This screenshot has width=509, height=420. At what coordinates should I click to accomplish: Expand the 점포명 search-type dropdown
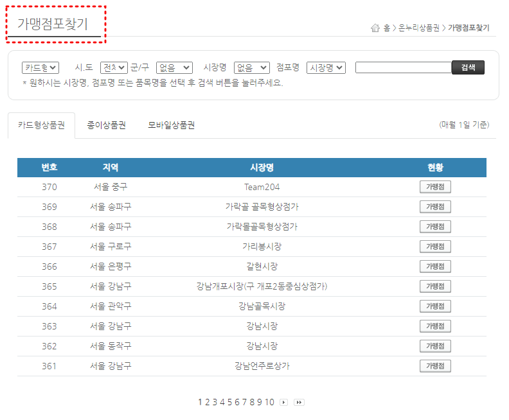tap(326, 68)
